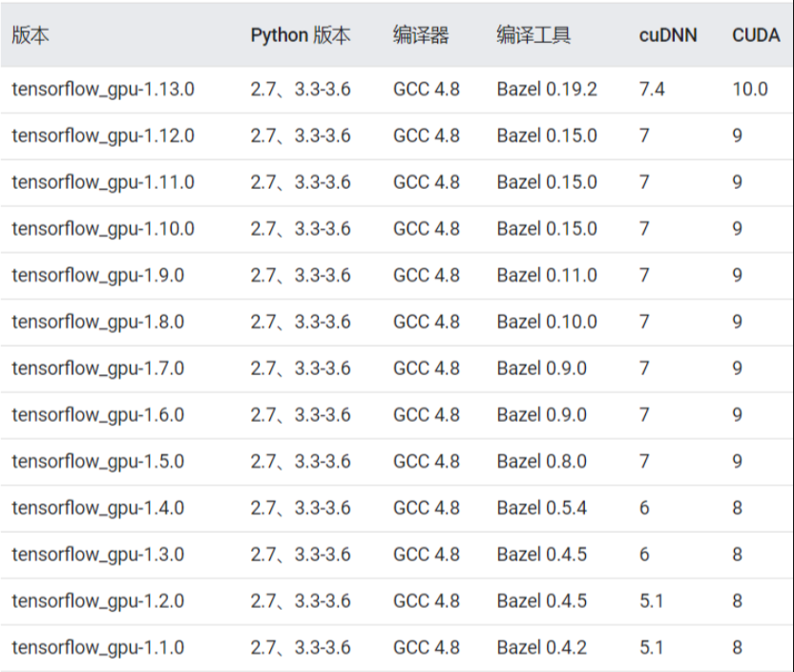Click the cuDNN column header
This screenshot has width=794, height=672.
[x=668, y=36]
